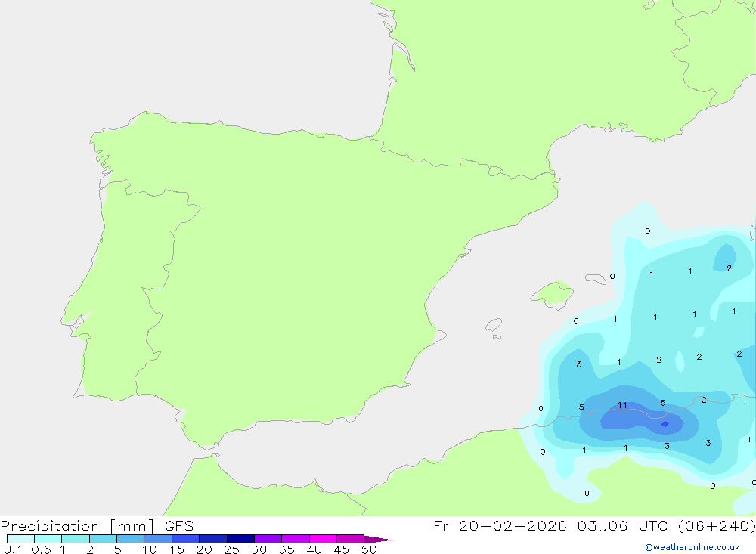This screenshot has height=554, width=756.
Task: Click the 1–2 mm legend color swatch
Action: 76,539
